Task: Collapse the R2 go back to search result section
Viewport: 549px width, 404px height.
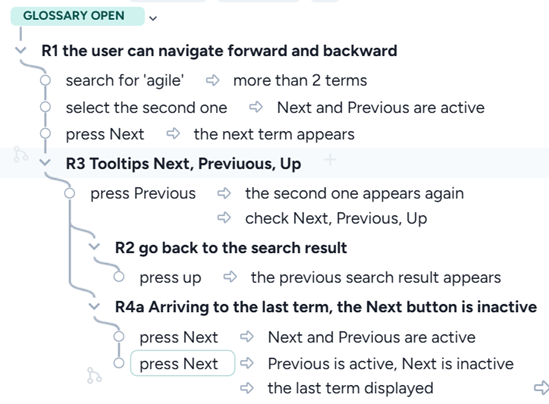Action: (94, 247)
